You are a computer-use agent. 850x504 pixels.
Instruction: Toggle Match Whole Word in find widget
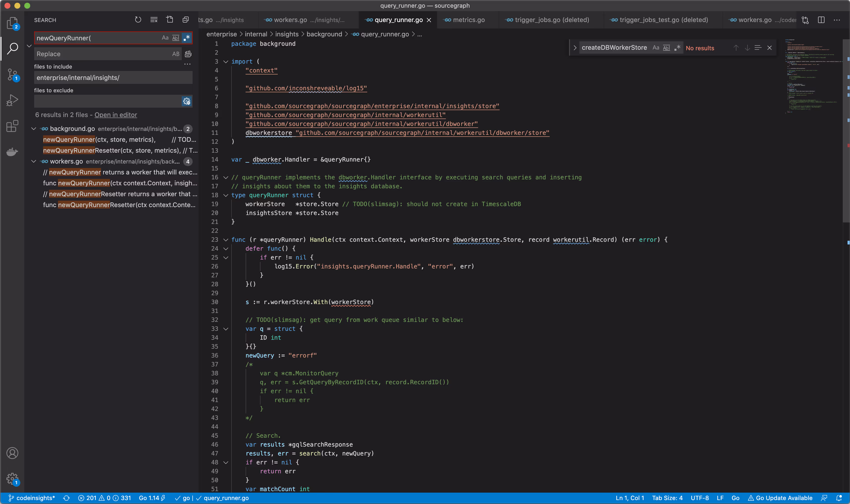pyautogui.click(x=667, y=48)
